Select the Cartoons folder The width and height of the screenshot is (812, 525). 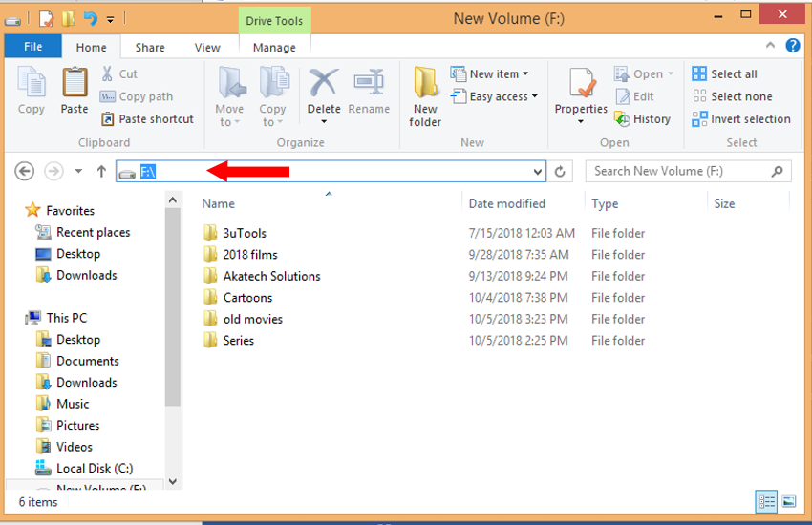click(x=238, y=298)
